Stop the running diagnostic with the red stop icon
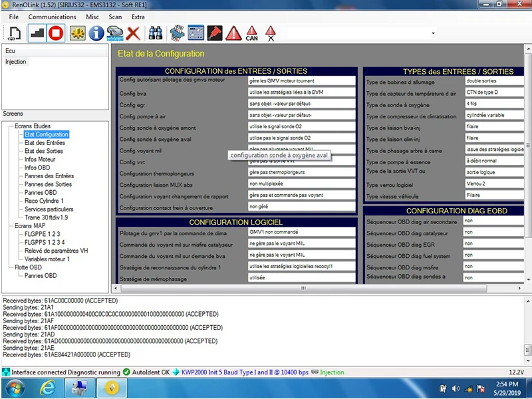The image size is (532, 399). (56, 33)
